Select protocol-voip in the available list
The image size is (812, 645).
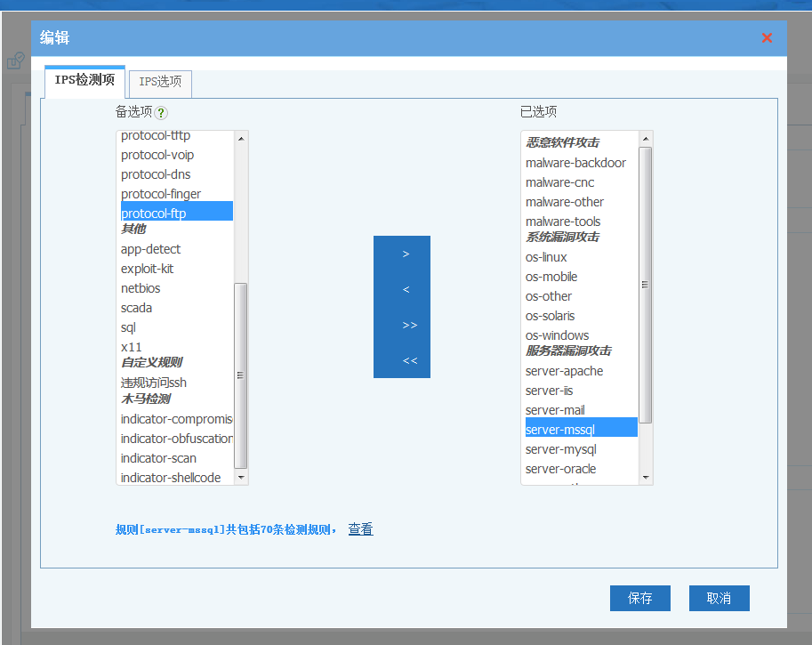pyautogui.click(x=157, y=155)
